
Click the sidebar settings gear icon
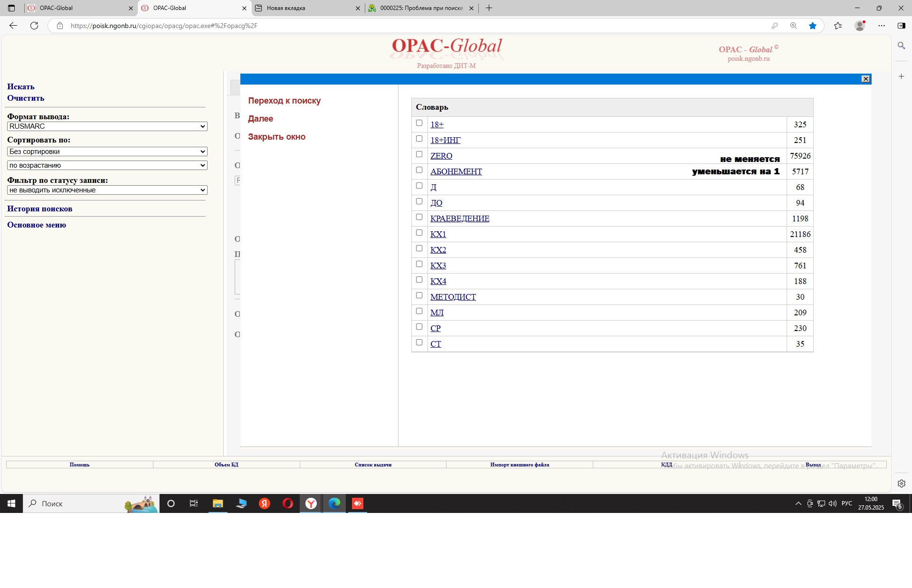(901, 484)
